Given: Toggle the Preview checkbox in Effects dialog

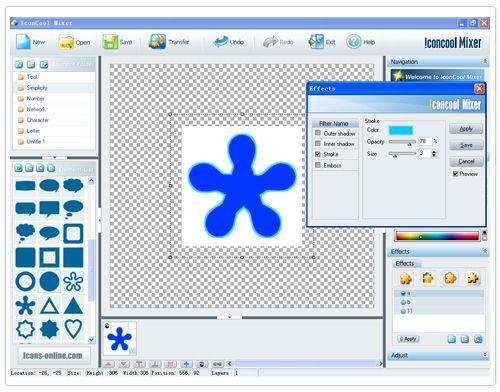Looking at the screenshot, I should click(x=455, y=173).
